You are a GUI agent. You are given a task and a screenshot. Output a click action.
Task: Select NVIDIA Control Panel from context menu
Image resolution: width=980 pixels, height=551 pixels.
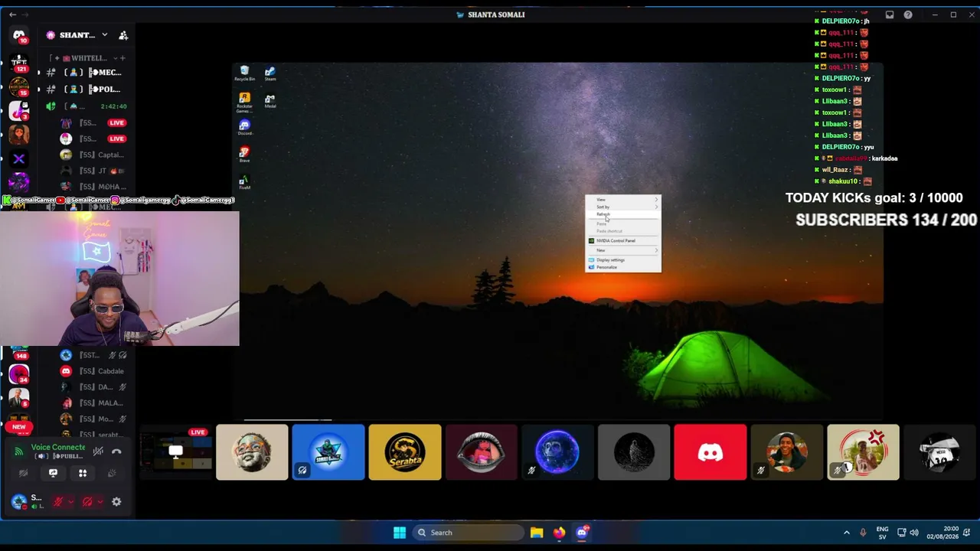click(x=623, y=240)
